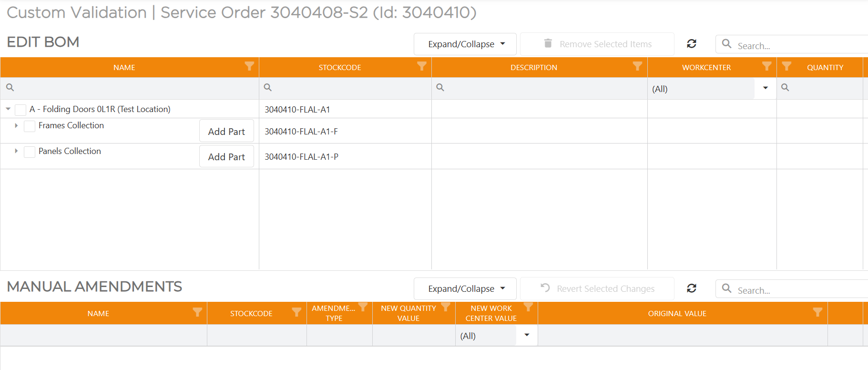The height and width of the screenshot is (370, 868).
Task: Tick the A - Folding Doors 0L1R checkbox
Action: pos(20,110)
